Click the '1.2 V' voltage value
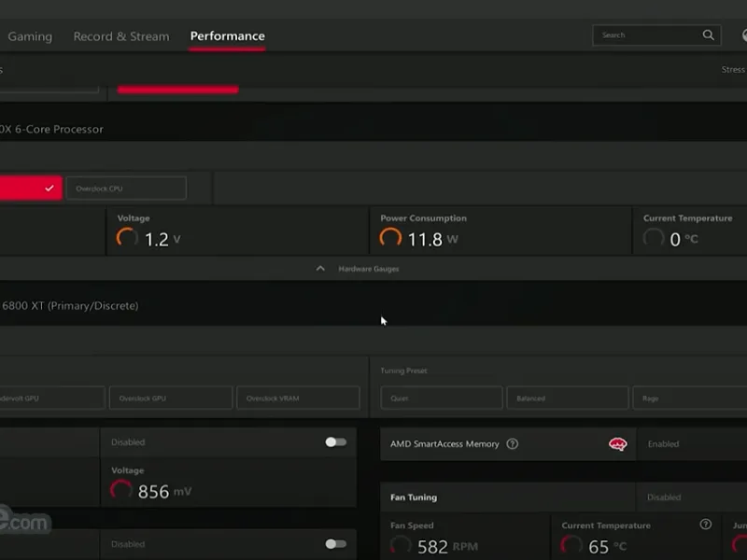 pos(162,239)
